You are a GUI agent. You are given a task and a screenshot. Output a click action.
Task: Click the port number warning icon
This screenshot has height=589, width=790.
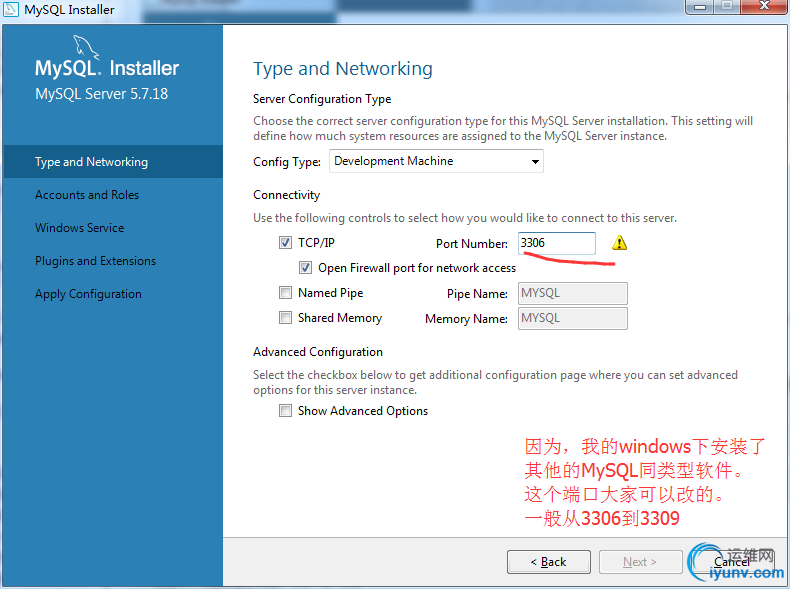click(x=619, y=243)
